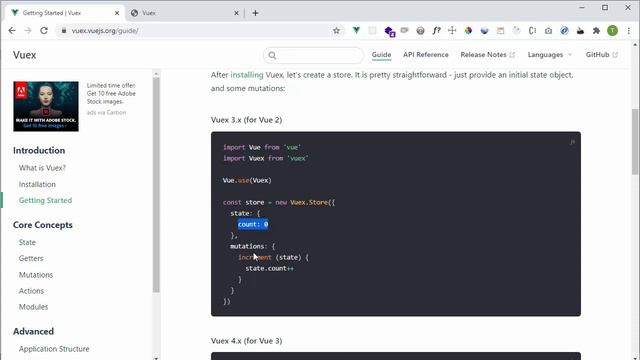Open the green profile avatar

pos(612,31)
